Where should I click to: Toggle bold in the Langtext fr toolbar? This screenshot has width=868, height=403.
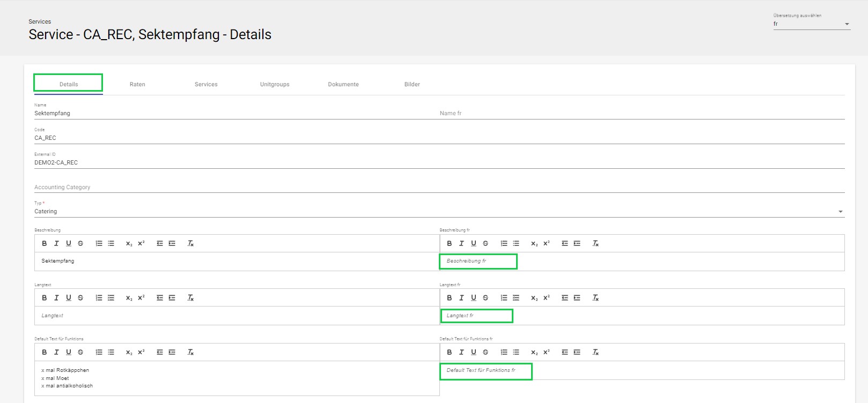(x=450, y=298)
